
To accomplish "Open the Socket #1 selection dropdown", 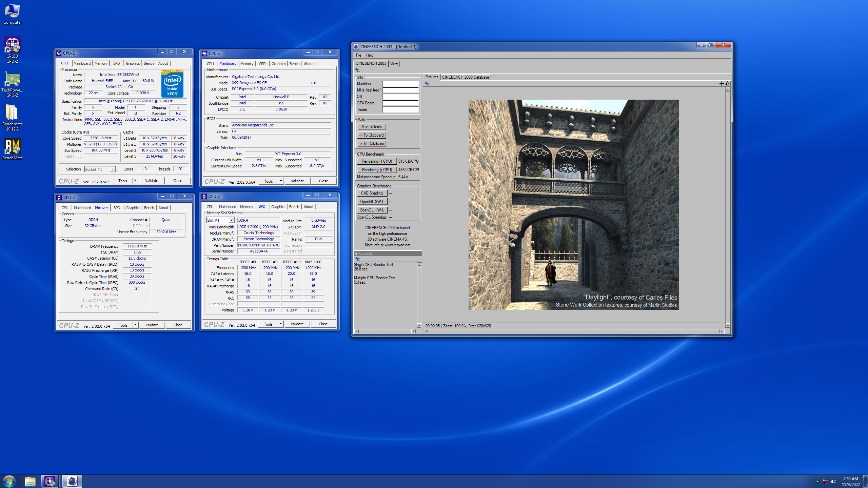I will click(x=100, y=169).
